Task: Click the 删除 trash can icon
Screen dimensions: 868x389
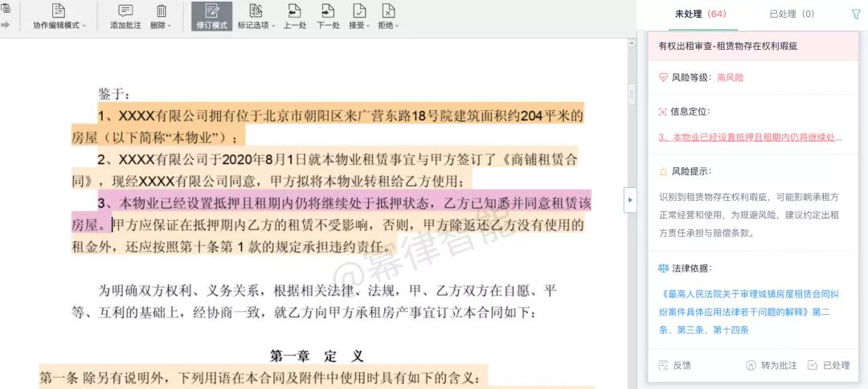Action: tap(161, 10)
